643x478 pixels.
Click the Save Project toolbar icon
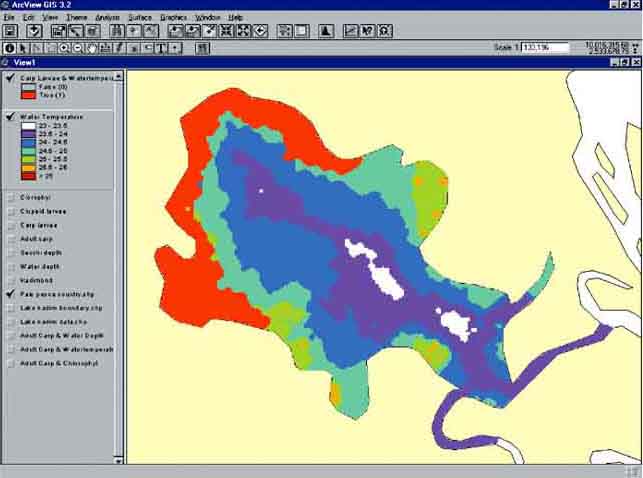10,31
